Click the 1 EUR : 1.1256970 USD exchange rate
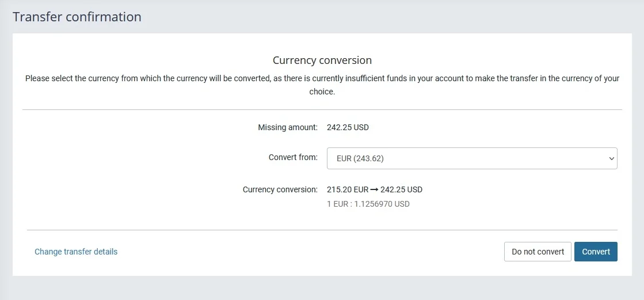644x300 pixels. [368, 204]
